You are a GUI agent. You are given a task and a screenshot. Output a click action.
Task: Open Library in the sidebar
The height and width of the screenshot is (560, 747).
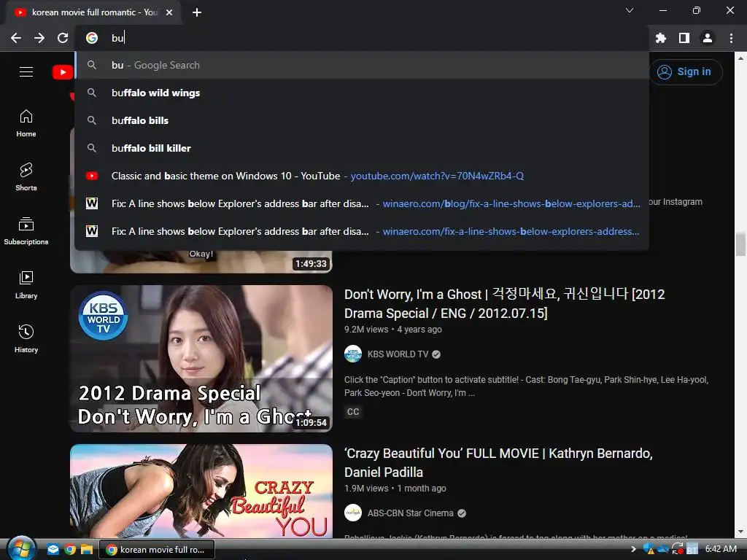(26, 285)
